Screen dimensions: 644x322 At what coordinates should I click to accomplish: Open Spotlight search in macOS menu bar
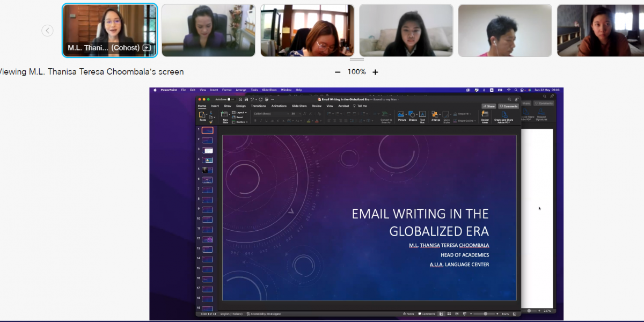pos(516,90)
